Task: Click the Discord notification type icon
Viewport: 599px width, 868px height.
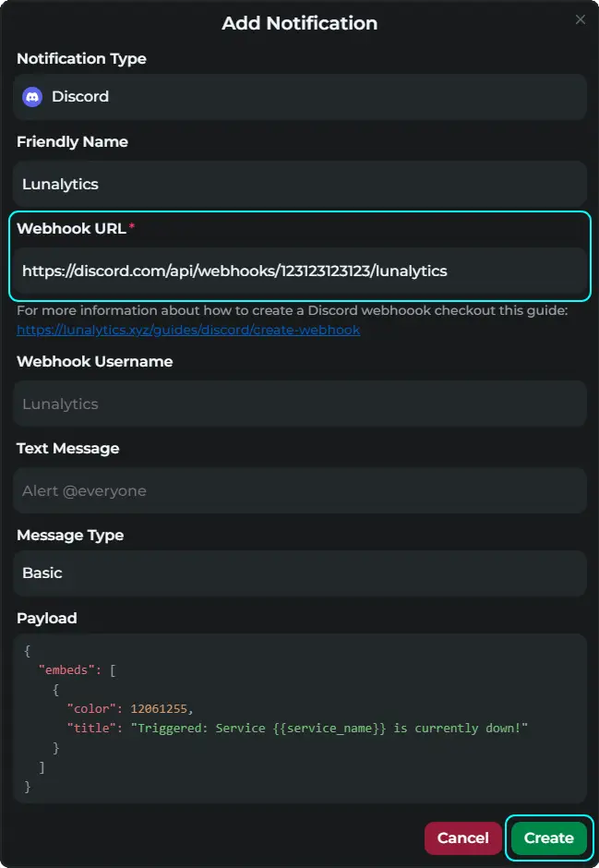Action: point(32,96)
